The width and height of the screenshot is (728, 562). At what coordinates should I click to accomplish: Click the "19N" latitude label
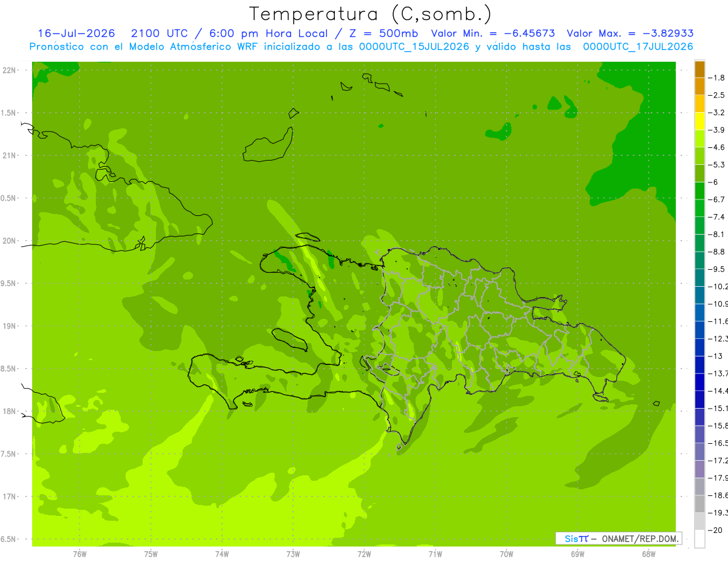point(10,326)
